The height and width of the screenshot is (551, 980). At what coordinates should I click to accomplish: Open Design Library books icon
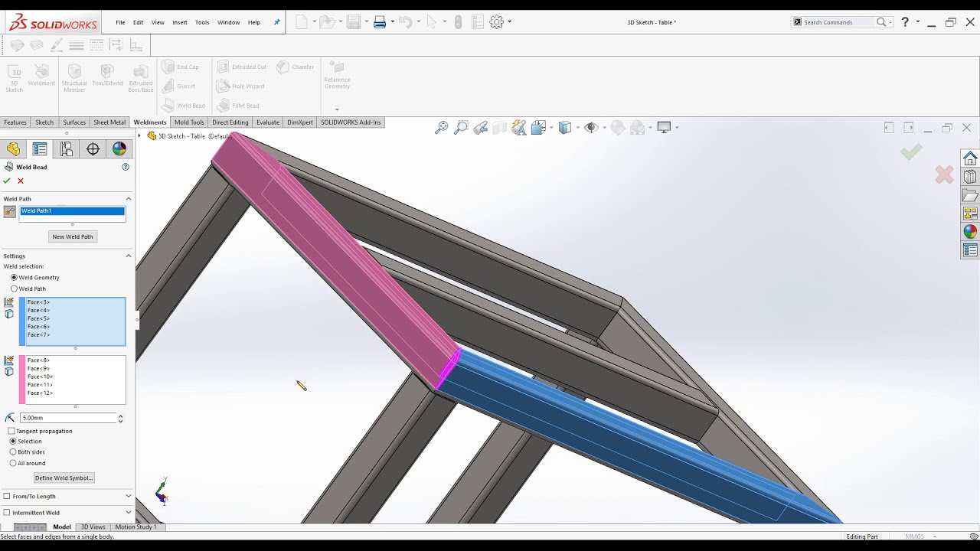(x=970, y=177)
